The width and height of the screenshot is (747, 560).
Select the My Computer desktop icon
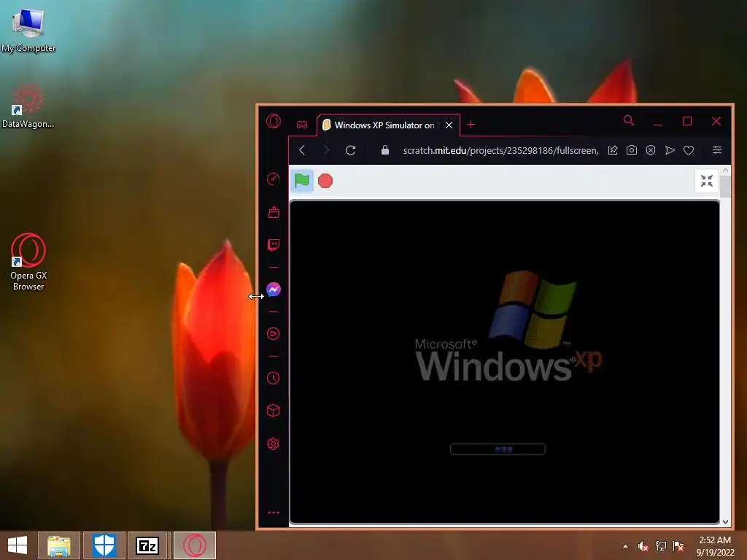coord(28,29)
